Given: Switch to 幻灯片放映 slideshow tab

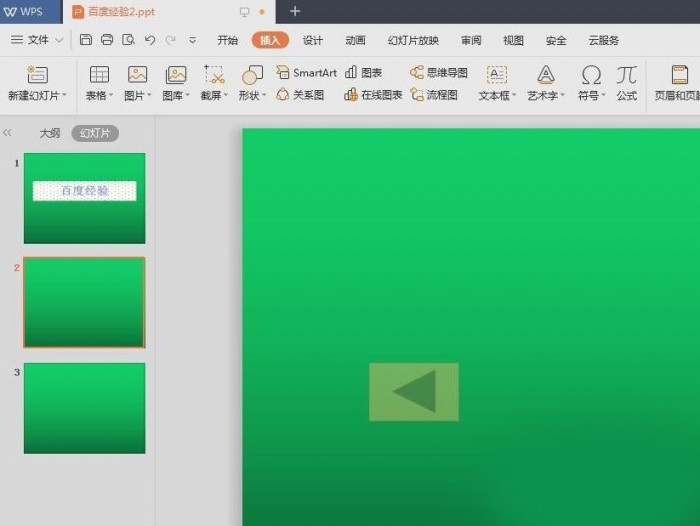Looking at the screenshot, I should pos(413,40).
